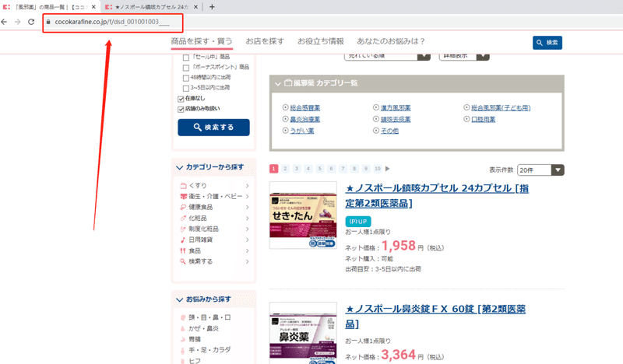
Task: Expand the 日用雑貨 chevron arrow
Action: point(247,240)
